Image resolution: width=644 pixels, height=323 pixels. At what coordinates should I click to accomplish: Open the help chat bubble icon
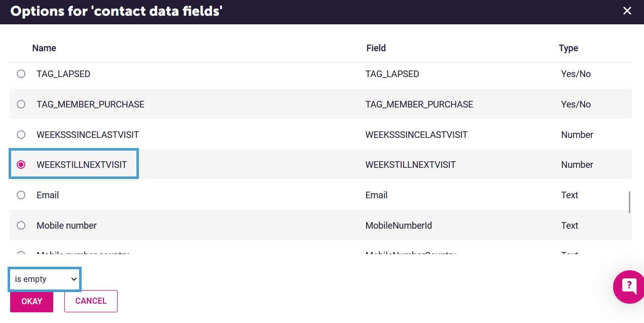point(629,286)
